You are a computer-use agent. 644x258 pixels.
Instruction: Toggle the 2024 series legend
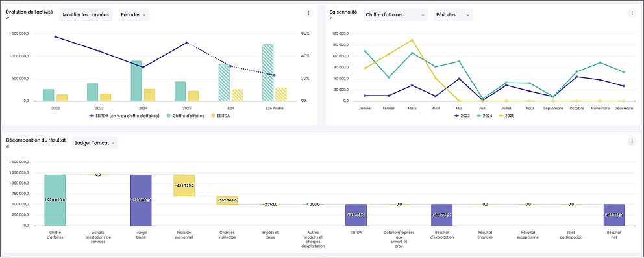pyautogui.click(x=485, y=116)
